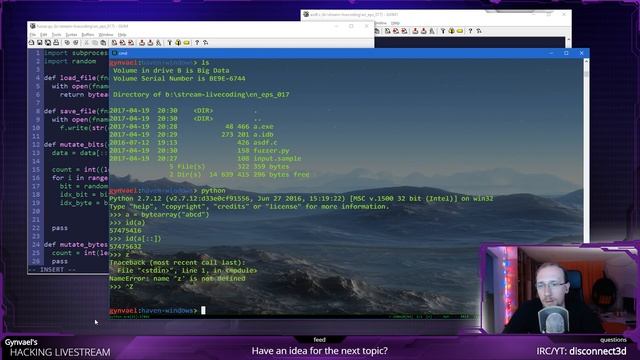Click Save All icon in front GVIM toolbar
Viewport: 640px width, 360px height.
point(48,42)
